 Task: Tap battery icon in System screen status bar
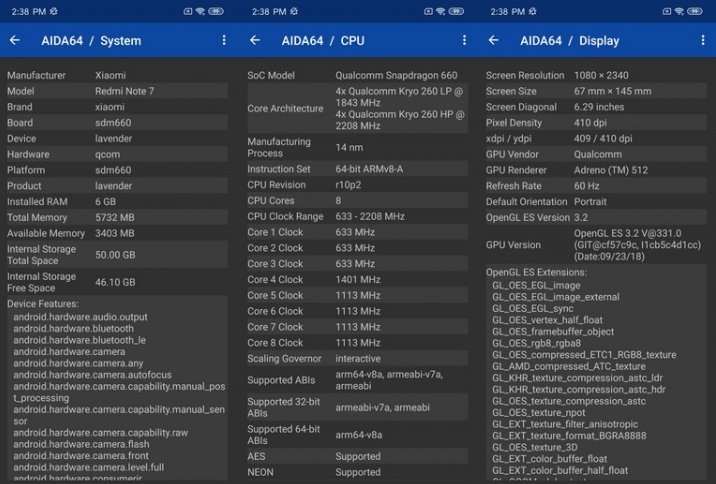(x=216, y=11)
